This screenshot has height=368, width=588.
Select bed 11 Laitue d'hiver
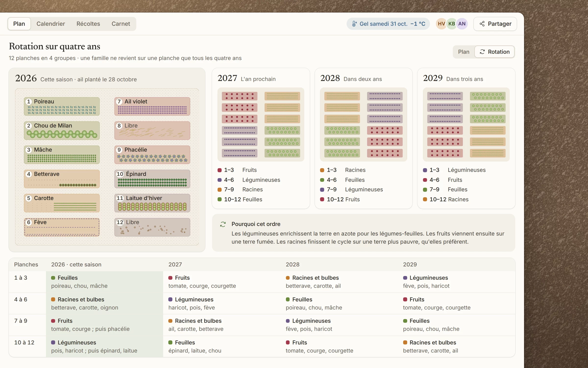[152, 203]
